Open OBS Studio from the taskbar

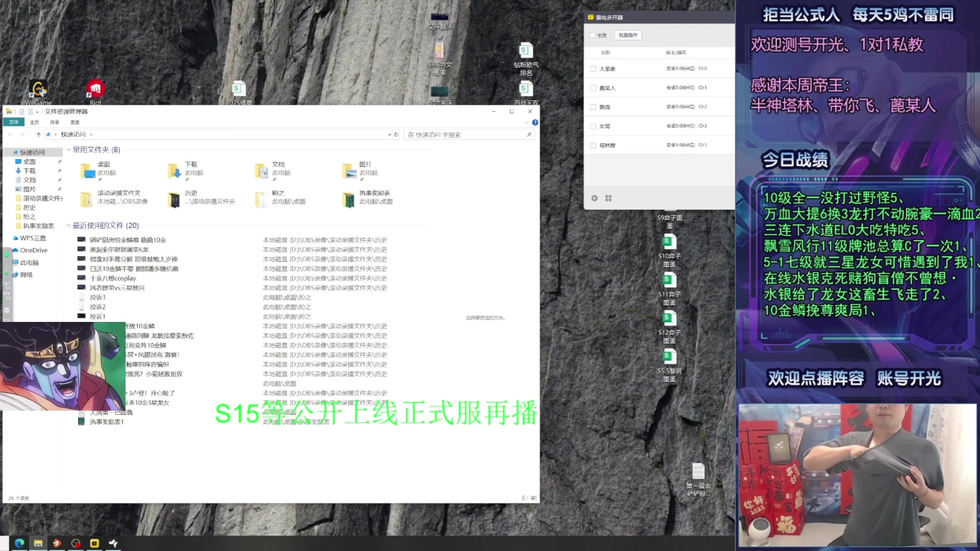pyautogui.click(x=76, y=543)
